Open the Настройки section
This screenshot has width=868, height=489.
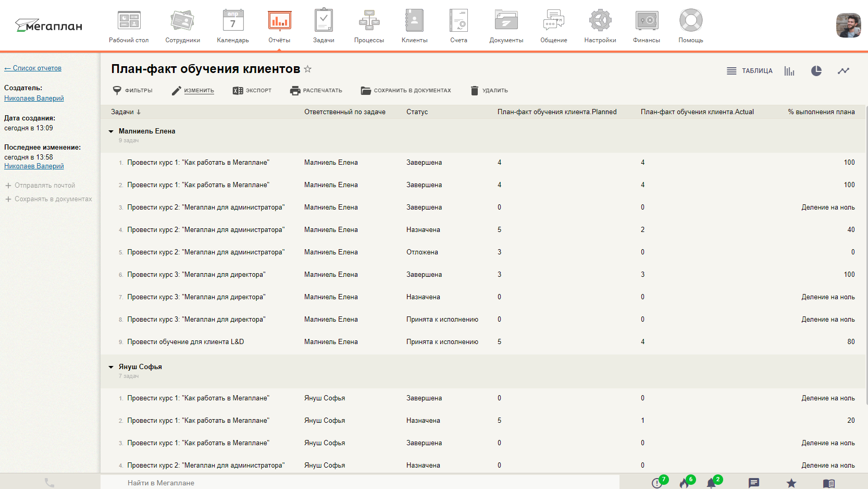click(x=600, y=26)
